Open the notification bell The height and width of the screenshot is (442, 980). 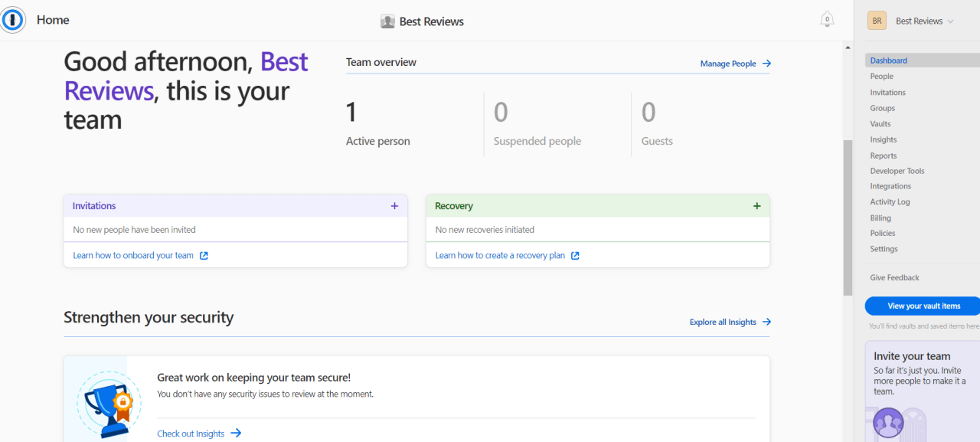[x=826, y=19]
